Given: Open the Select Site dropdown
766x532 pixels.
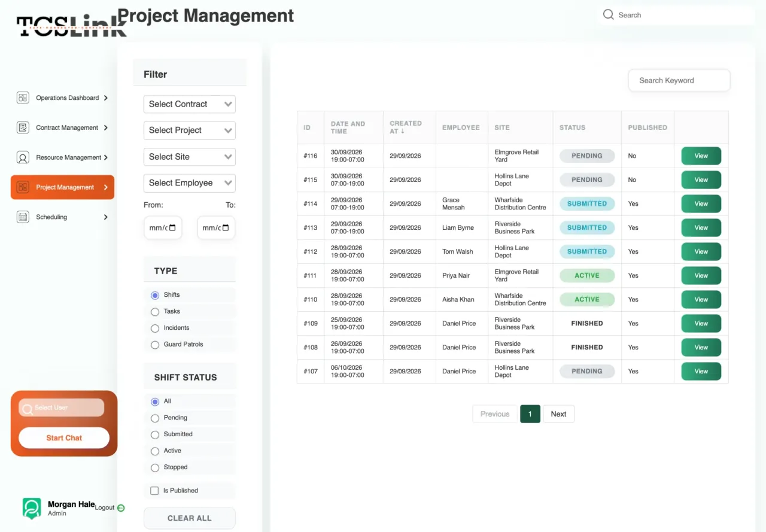Looking at the screenshot, I should point(190,157).
